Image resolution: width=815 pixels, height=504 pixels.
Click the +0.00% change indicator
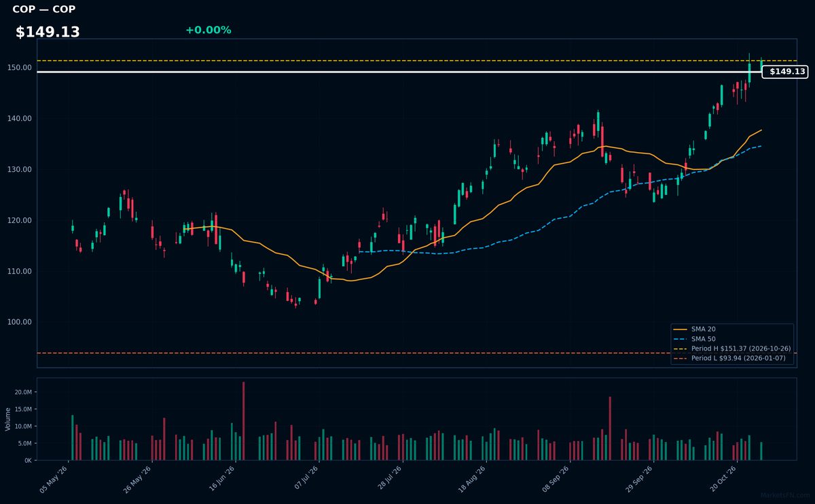[x=208, y=30]
